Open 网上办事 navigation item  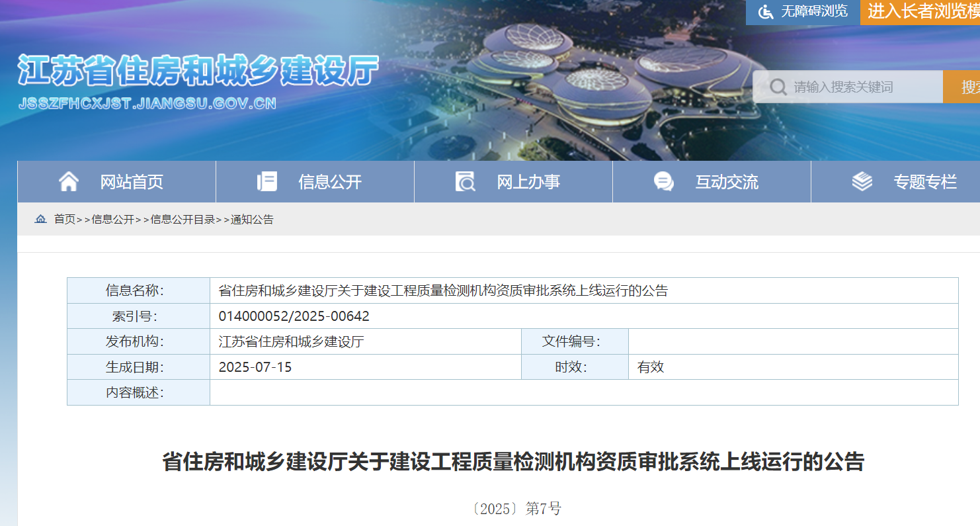[x=514, y=181]
